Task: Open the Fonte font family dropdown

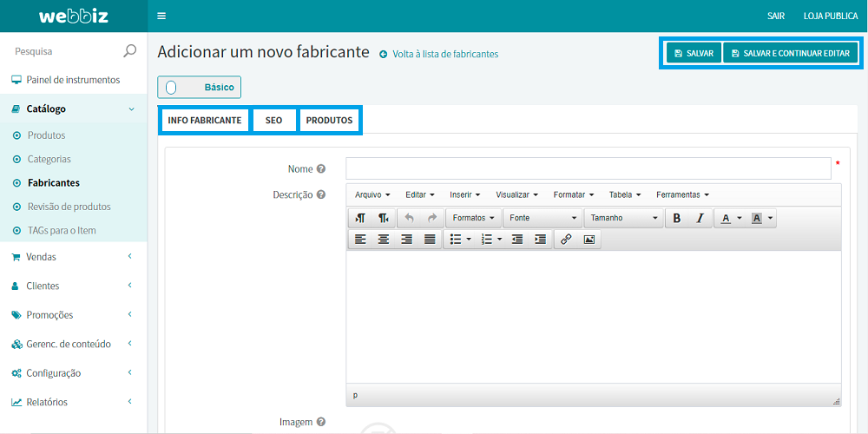Action: 542,218
